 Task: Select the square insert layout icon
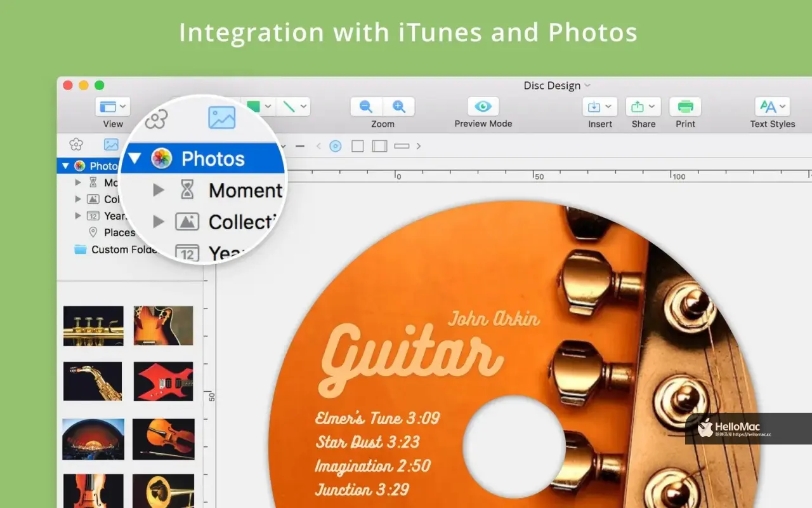(358, 146)
